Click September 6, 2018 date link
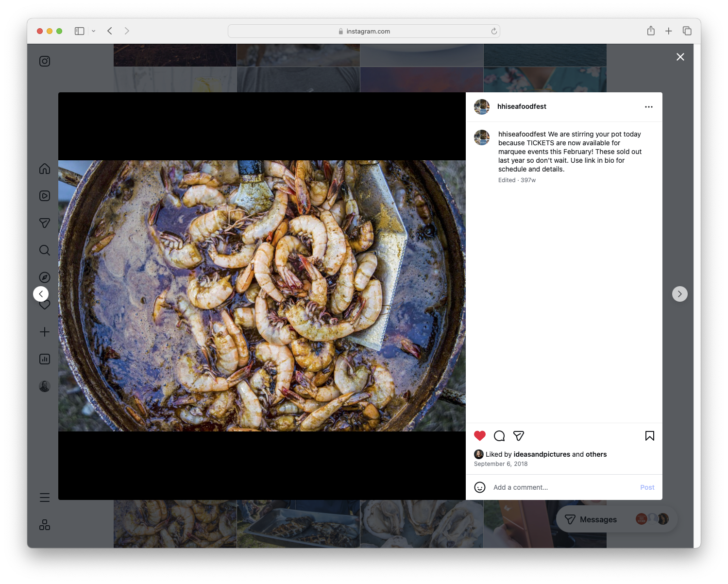Image resolution: width=728 pixels, height=584 pixels. 501,464
